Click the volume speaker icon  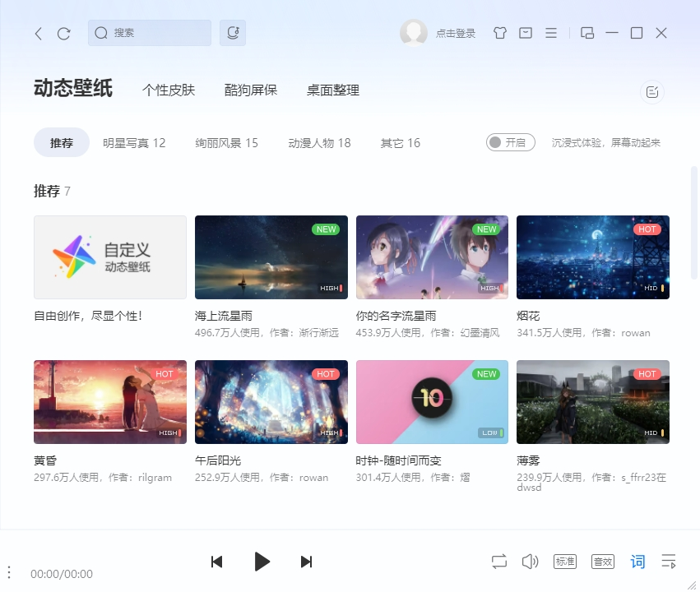coord(531,561)
